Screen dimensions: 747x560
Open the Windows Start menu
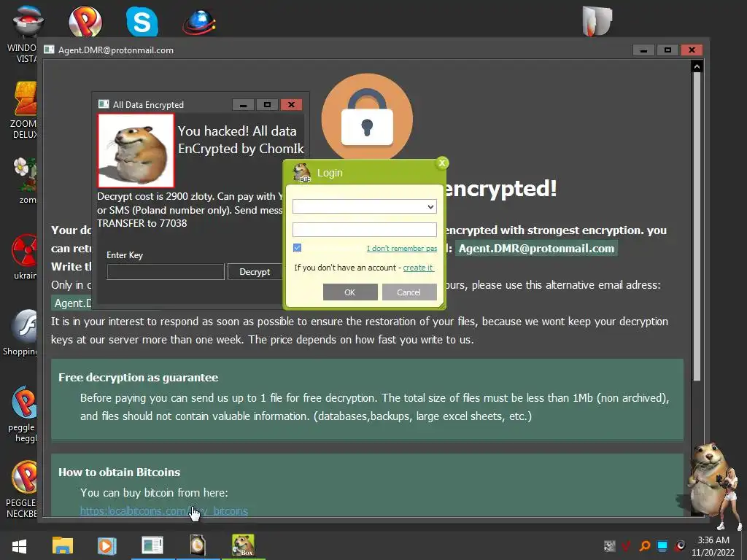point(19,546)
